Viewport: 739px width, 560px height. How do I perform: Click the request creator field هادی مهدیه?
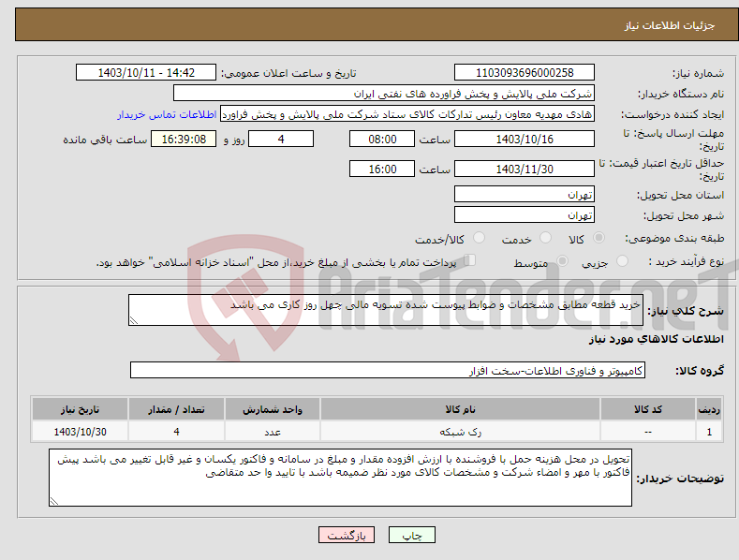(x=407, y=114)
